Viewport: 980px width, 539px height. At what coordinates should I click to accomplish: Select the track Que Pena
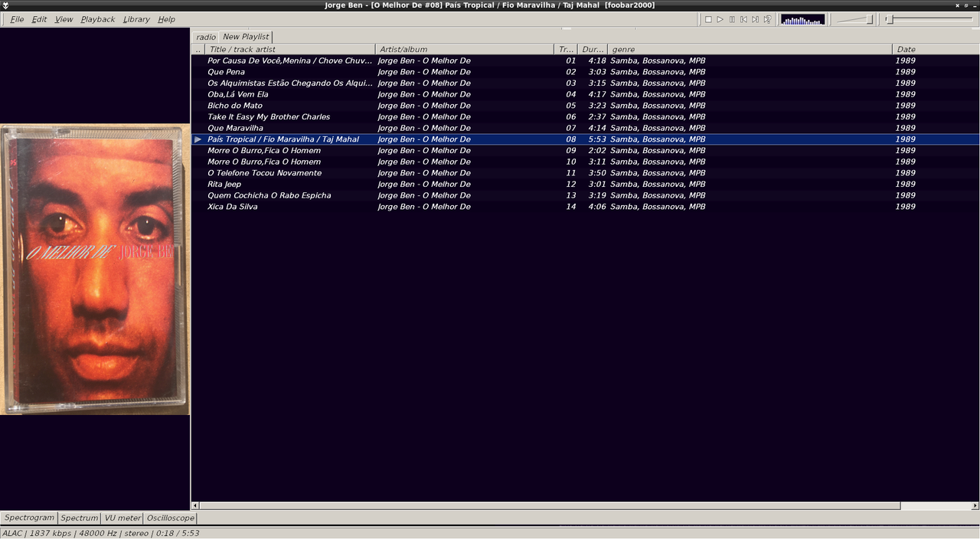pos(586,72)
